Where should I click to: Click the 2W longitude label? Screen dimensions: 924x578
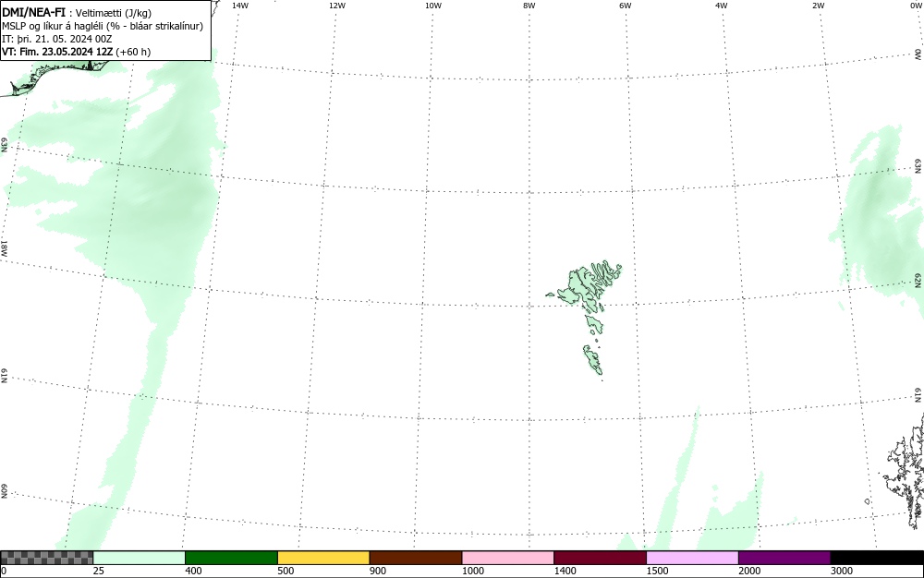click(x=818, y=6)
